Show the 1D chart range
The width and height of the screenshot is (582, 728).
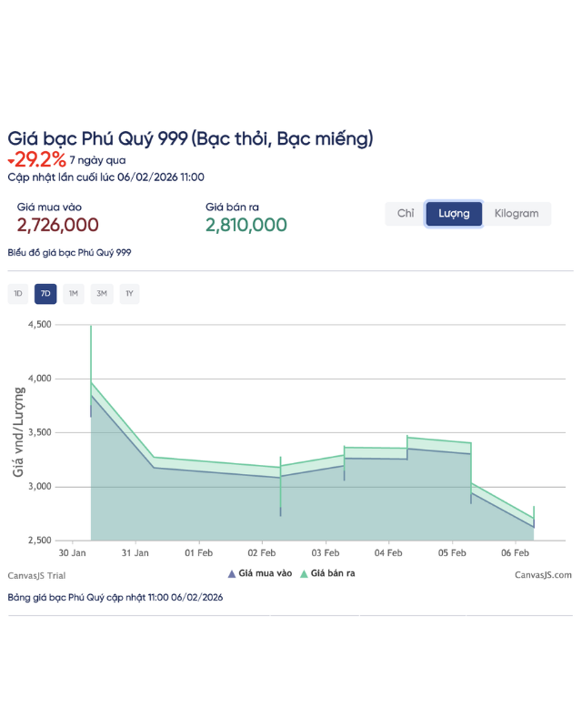click(18, 294)
